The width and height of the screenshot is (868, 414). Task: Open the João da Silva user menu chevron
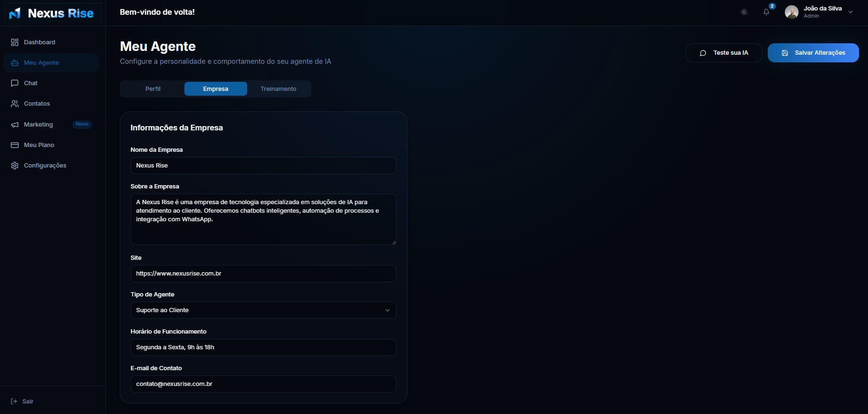(850, 12)
